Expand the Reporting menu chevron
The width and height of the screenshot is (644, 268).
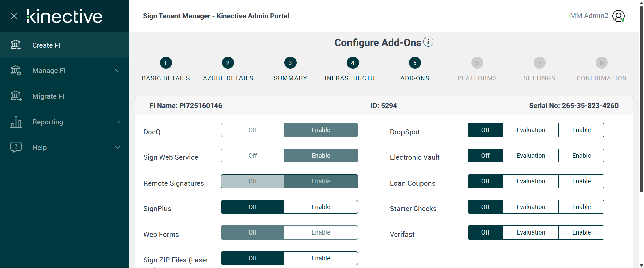point(118,122)
